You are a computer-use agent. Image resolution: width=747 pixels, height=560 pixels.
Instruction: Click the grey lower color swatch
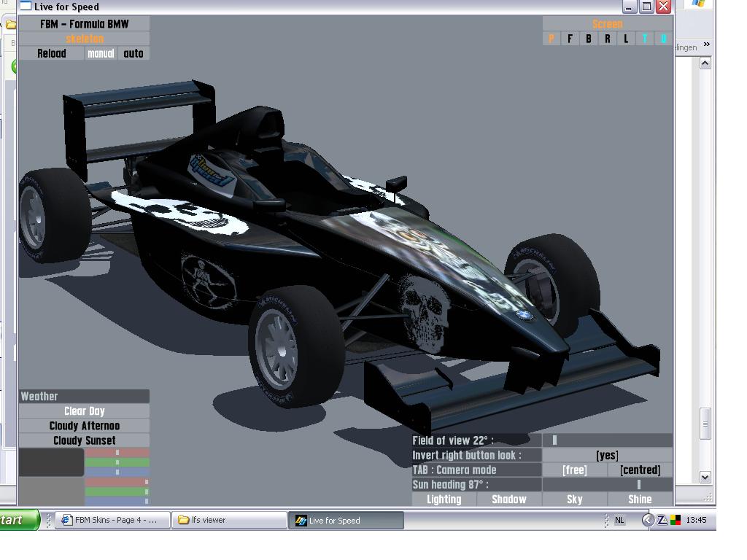click(x=52, y=491)
